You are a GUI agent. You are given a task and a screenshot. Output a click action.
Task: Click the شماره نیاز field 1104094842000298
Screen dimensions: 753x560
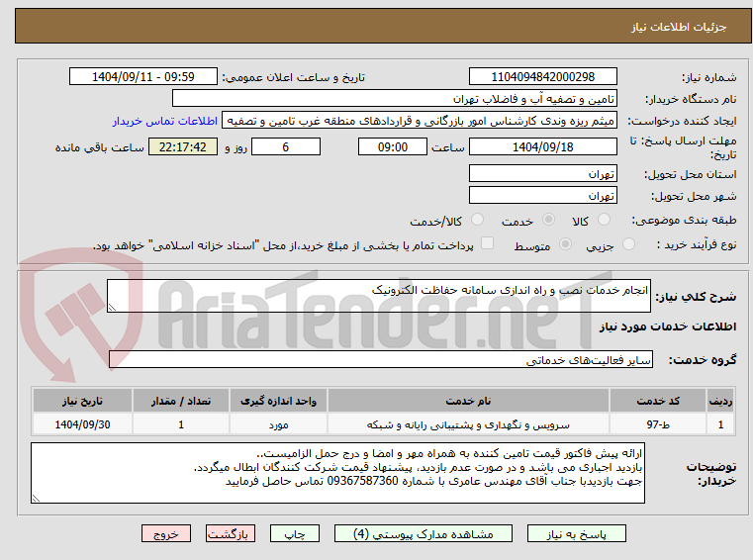[x=542, y=76]
